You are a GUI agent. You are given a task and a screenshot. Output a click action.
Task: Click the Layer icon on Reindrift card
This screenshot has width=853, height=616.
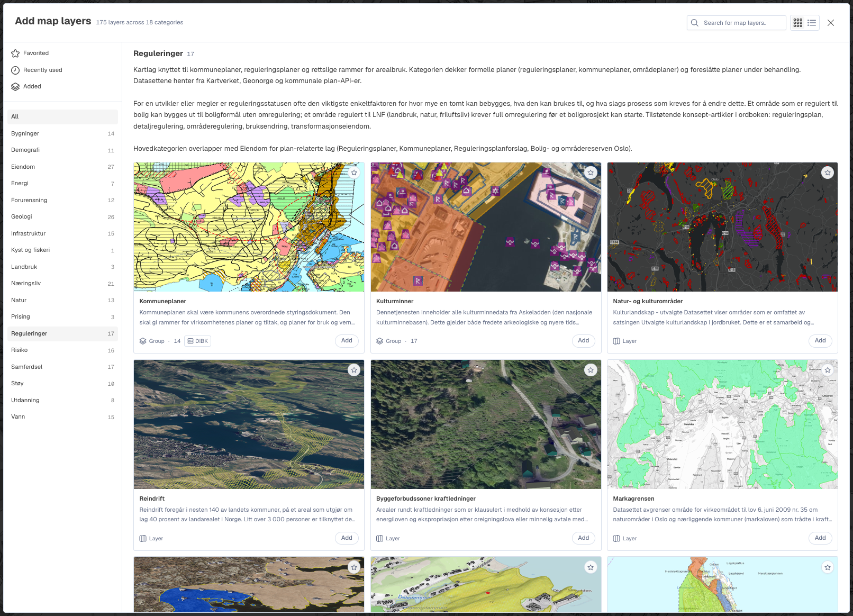point(143,538)
